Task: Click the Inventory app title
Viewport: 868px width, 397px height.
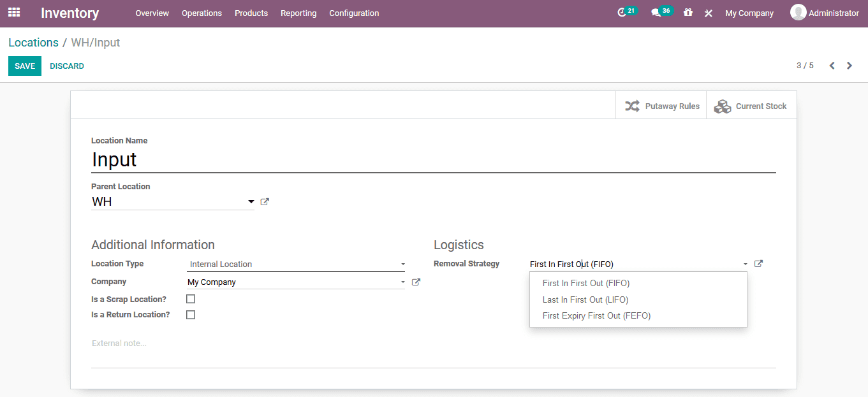Action: coord(70,13)
